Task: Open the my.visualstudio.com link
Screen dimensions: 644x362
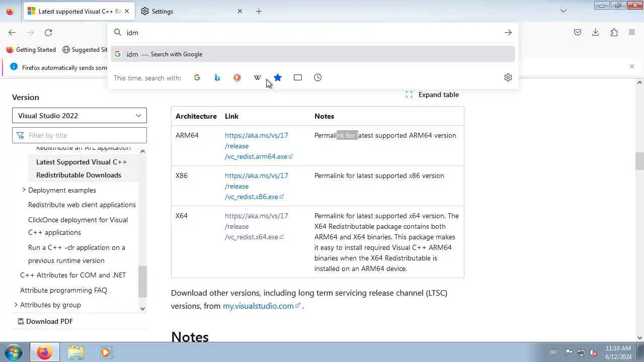Action: pyautogui.click(x=262, y=306)
